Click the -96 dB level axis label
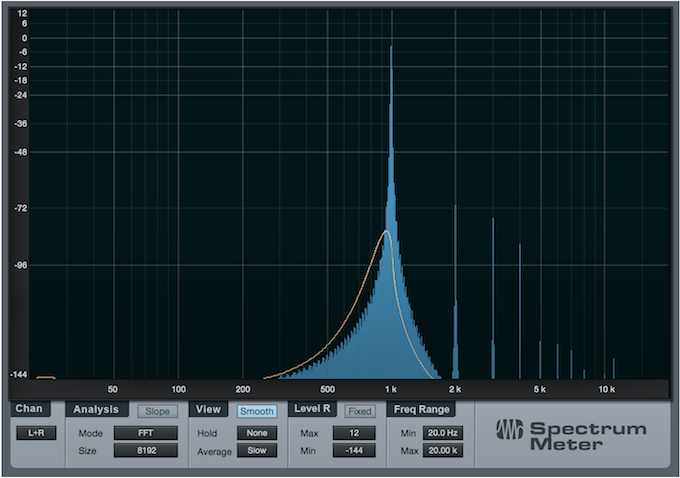This screenshot has height=478, width=680. point(20,265)
